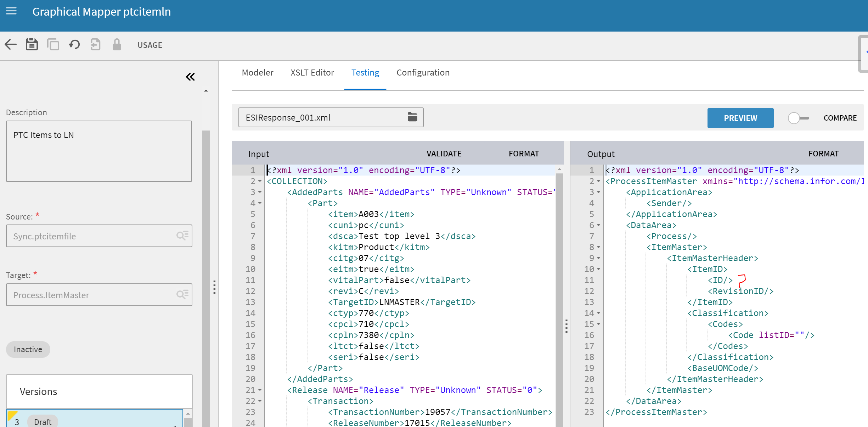The height and width of the screenshot is (427, 868).
Task: Open the hamburger navigation menu
Action: pos(11,11)
